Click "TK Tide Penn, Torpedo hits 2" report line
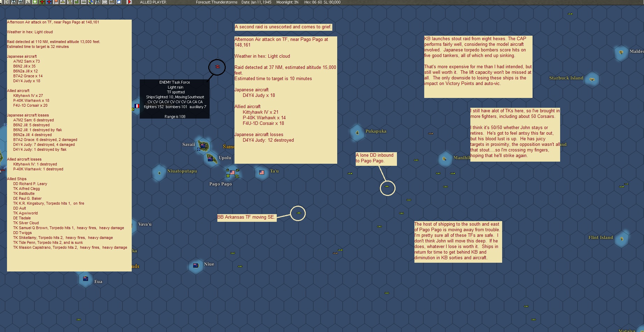The width and height of the screenshot is (644, 332). (x=48, y=242)
